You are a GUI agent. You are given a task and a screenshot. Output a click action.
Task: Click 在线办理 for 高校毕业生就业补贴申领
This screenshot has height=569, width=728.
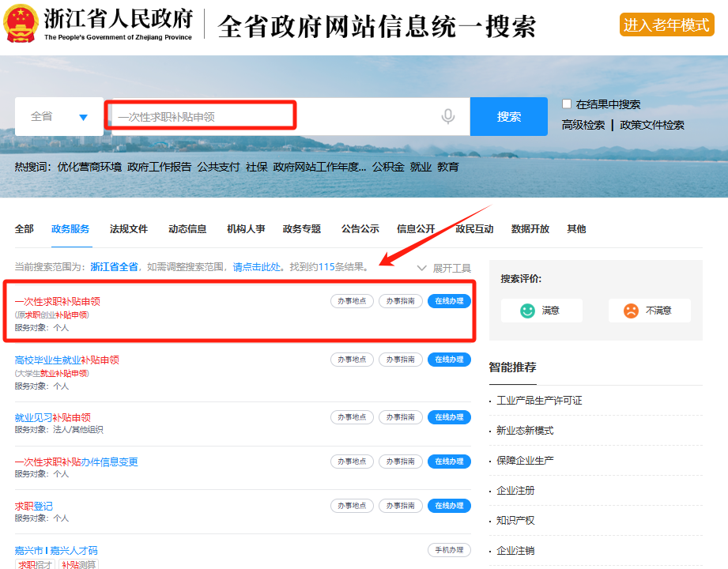(x=449, y=360)
